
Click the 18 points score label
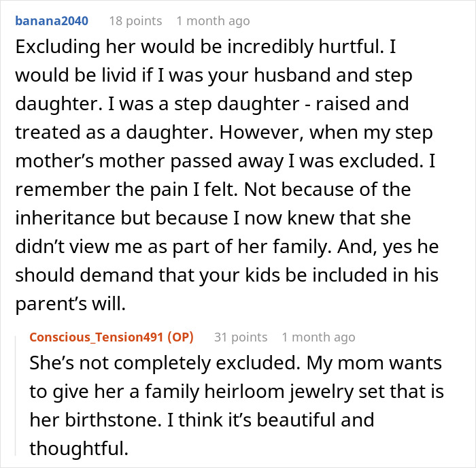click(x=135, y=20)
